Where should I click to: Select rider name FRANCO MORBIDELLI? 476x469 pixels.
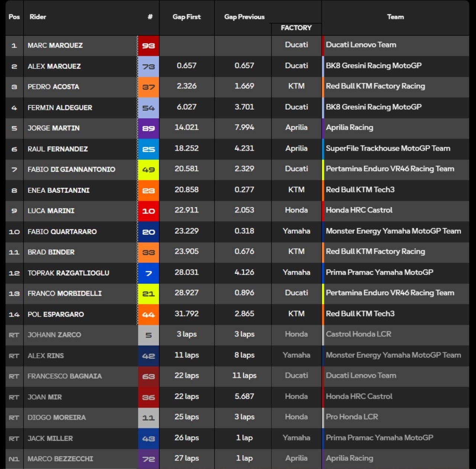(x=64, y=293)
